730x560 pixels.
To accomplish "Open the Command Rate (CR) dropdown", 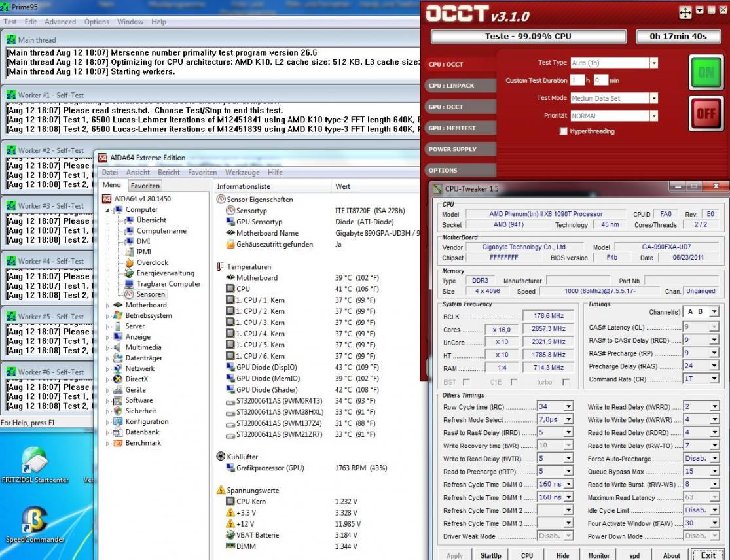I will [714, 379].
